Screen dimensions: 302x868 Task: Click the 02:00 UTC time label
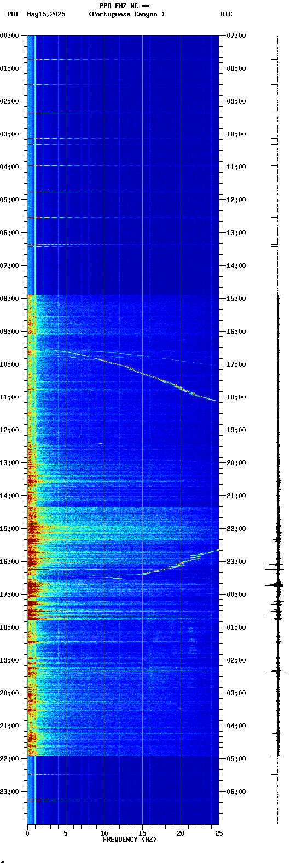coord(236,660)
